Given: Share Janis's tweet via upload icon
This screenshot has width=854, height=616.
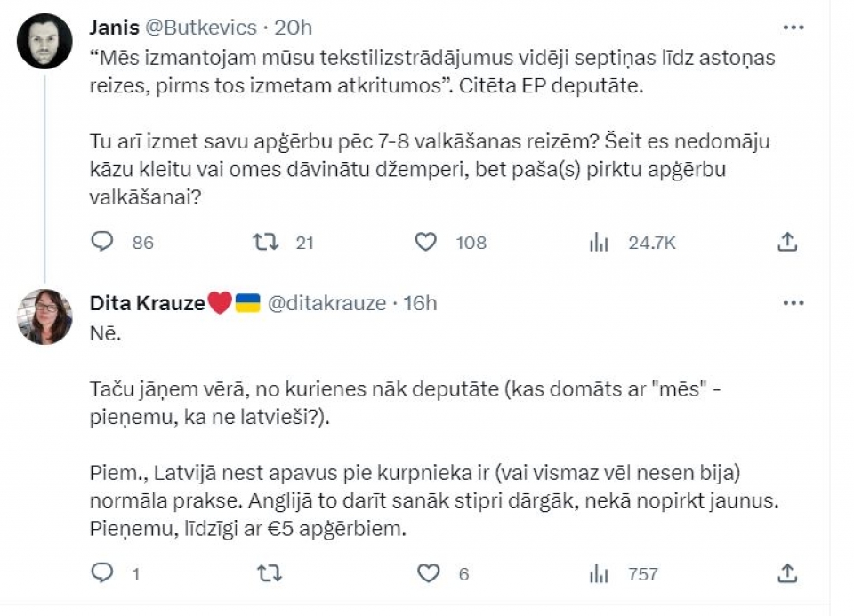Looking at the screenshot, I should pyautogui.click(x=787, y=242).
